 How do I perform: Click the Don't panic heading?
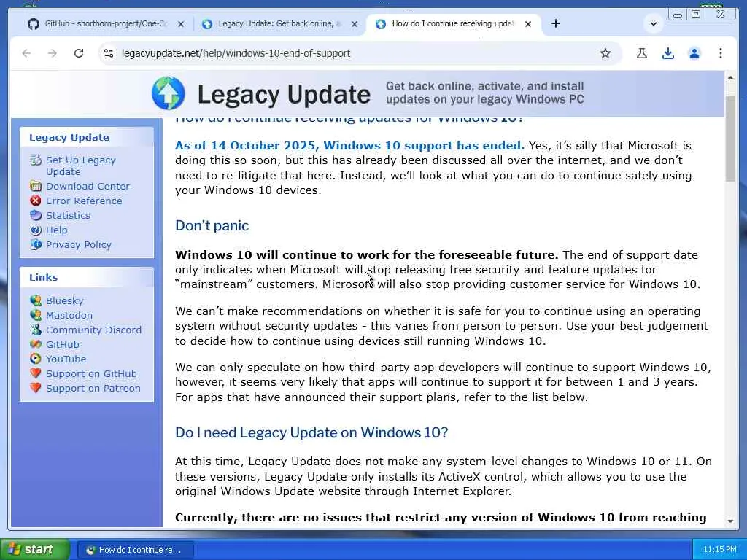click(212, 225)
